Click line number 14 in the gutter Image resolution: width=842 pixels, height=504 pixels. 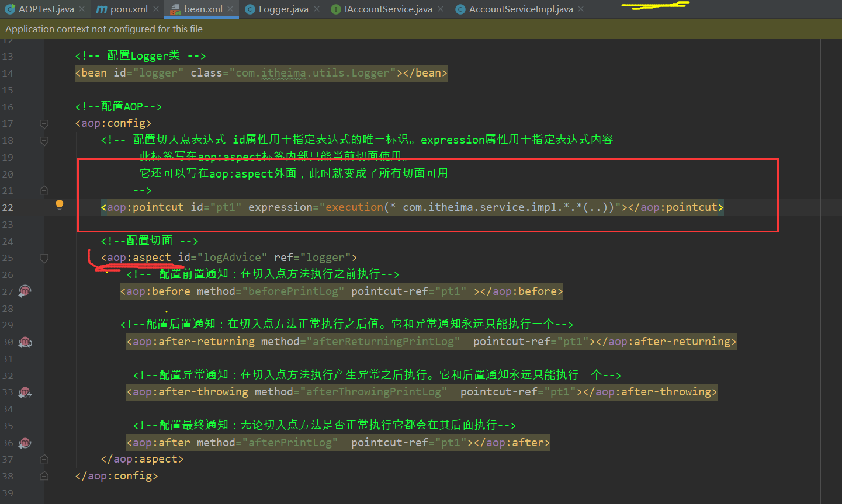(x=8, y=73)
